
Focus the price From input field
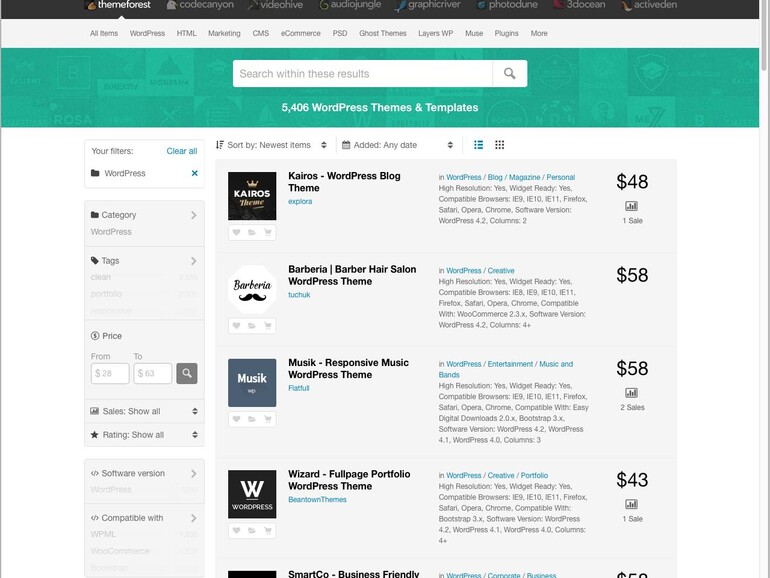point(110,373)
